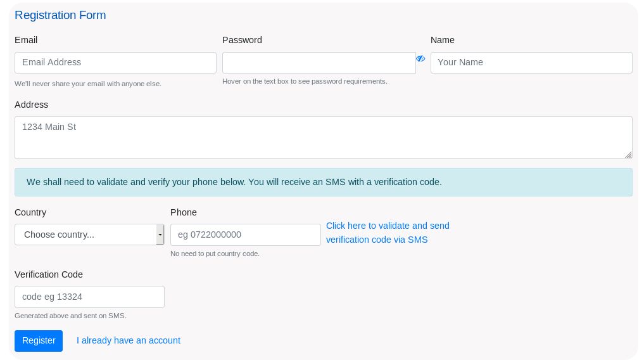Click the Name field label
Viewport: 644px width, 360px height.
click(x=443, y=40)
